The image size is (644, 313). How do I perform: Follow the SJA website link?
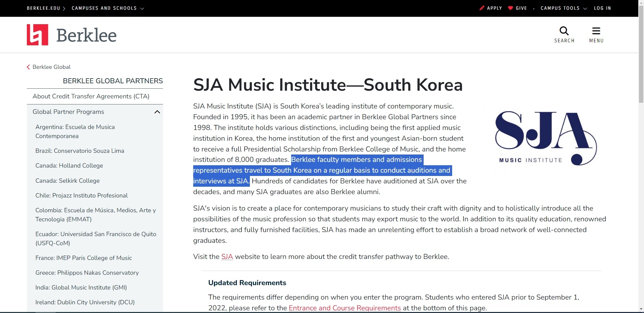coord(227,257)
